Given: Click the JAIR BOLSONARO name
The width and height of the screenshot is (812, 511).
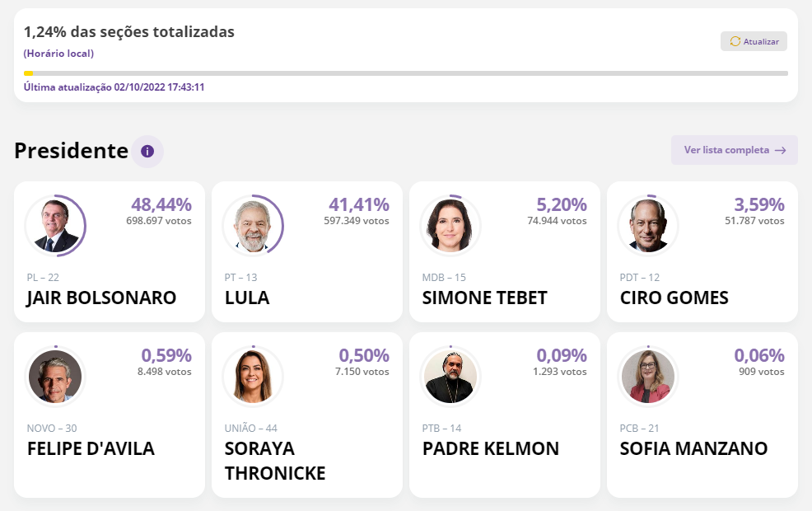Looking at the screenshot, I should point(101,298).
